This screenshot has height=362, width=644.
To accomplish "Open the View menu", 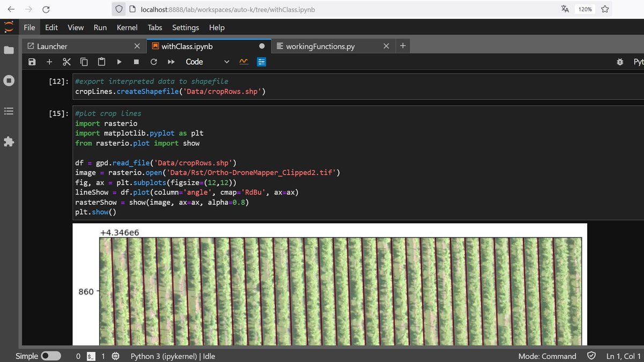I will pyautogui.click(x=76, y=27).
